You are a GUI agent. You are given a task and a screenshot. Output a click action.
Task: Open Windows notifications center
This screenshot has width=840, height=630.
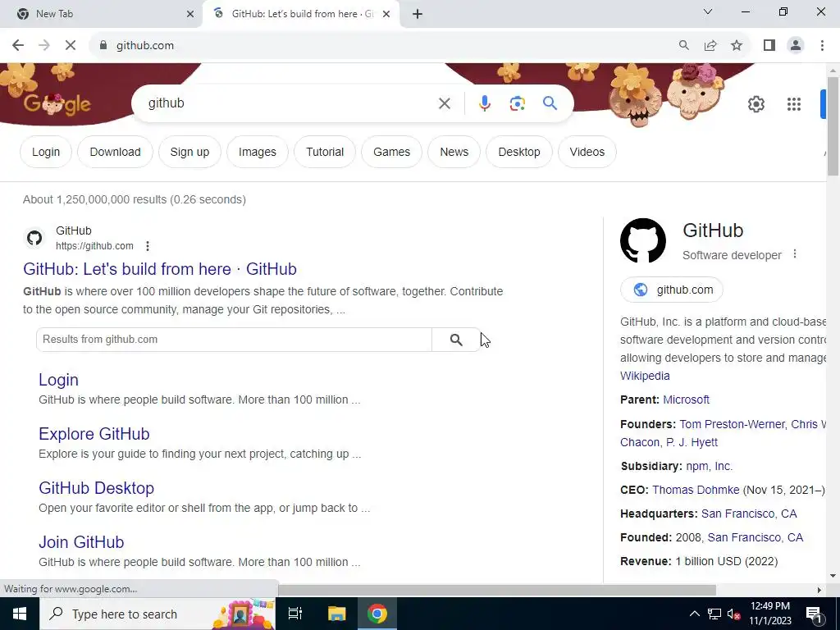(814, 614)
